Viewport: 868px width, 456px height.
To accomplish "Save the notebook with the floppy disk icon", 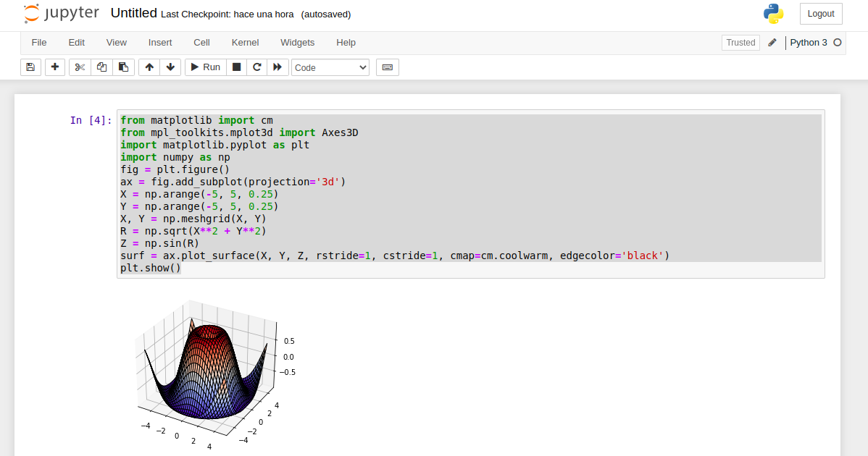I will (30, 67).
